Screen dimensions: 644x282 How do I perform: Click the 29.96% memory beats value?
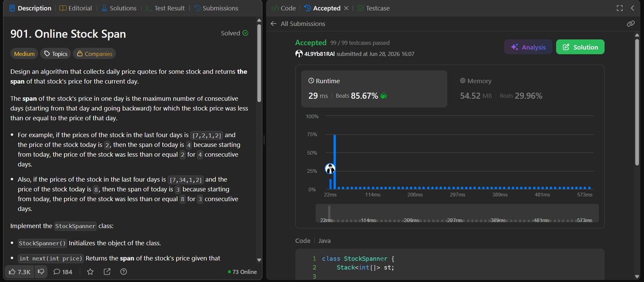529,96
